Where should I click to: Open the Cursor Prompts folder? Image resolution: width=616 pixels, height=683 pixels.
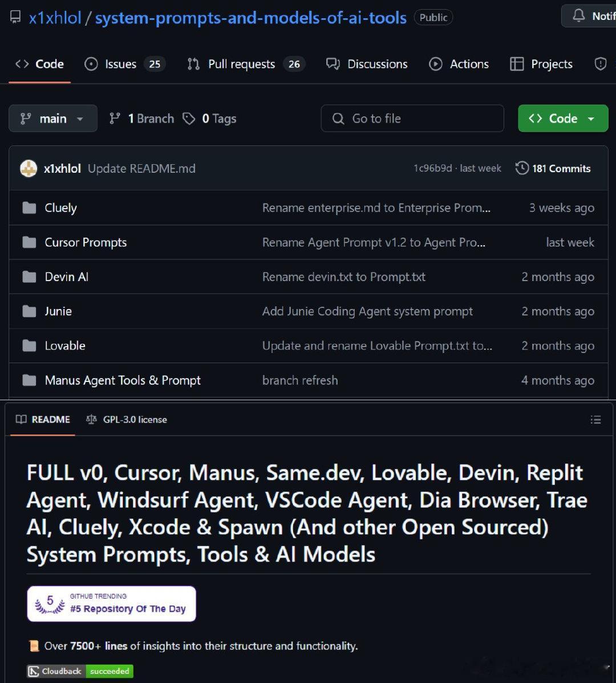click(86, 242)
